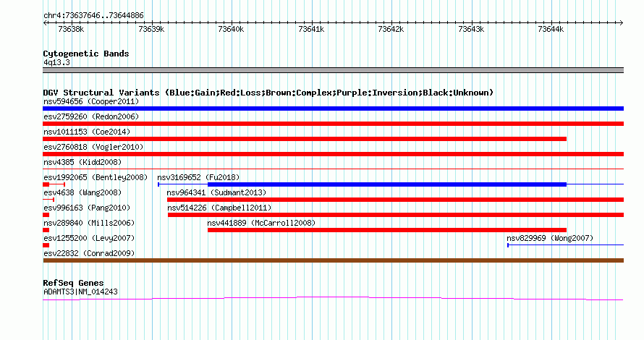Click the ruler's right arrow end

click(x=622, y=23)
